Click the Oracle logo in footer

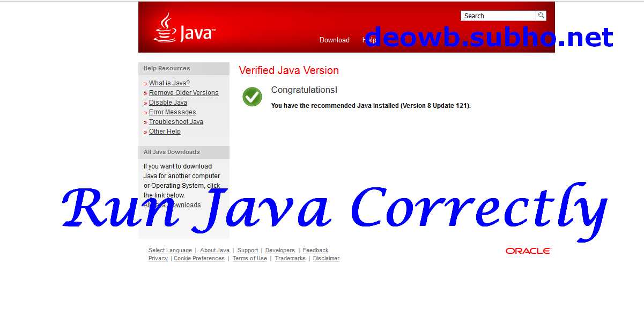point(528,251)
